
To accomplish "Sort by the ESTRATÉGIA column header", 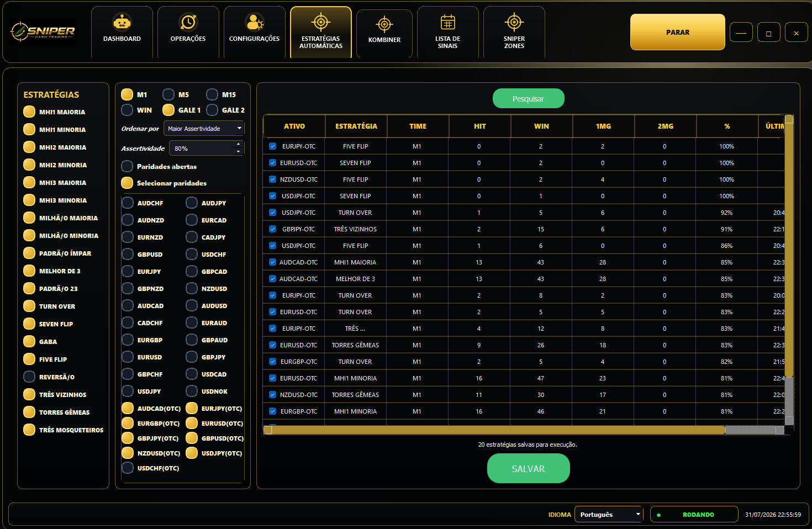I will point(356,126).
